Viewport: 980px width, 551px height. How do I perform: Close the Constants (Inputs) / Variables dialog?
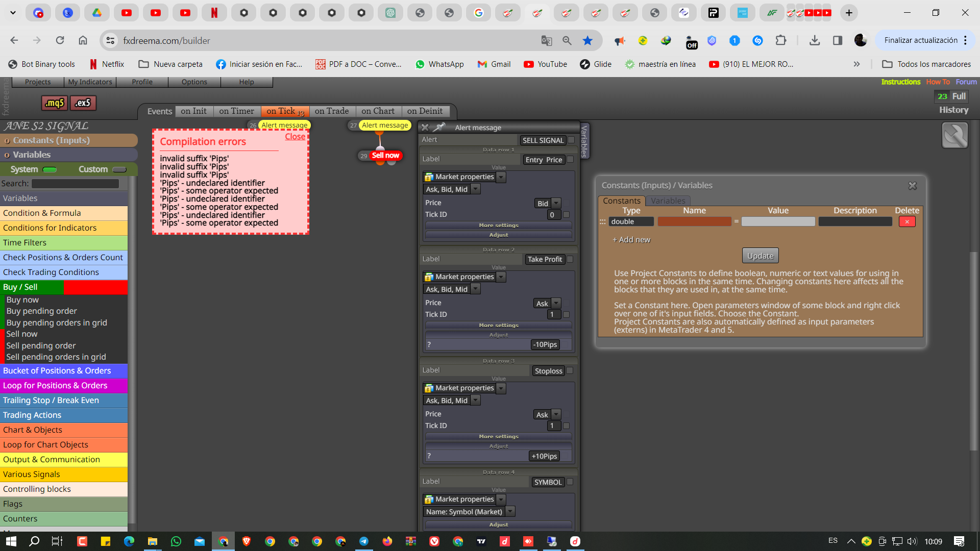click(913, 186)
